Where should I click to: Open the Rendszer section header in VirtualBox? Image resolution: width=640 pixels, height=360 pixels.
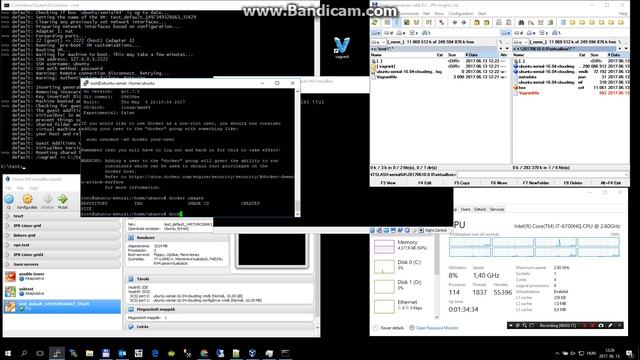145,238
